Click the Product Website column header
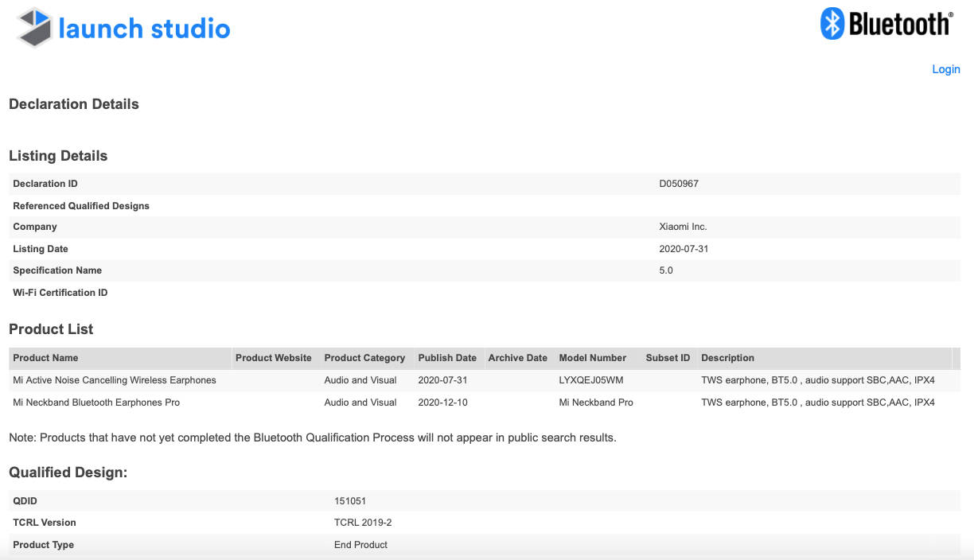The image size is (974, 560). 274,358
